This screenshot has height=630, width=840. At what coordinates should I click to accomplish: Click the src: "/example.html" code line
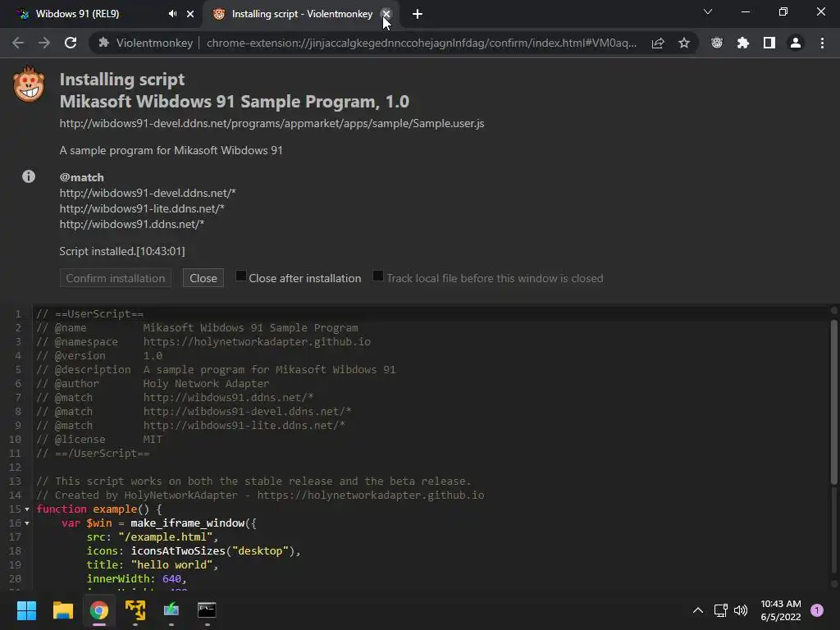pos(153,536)
